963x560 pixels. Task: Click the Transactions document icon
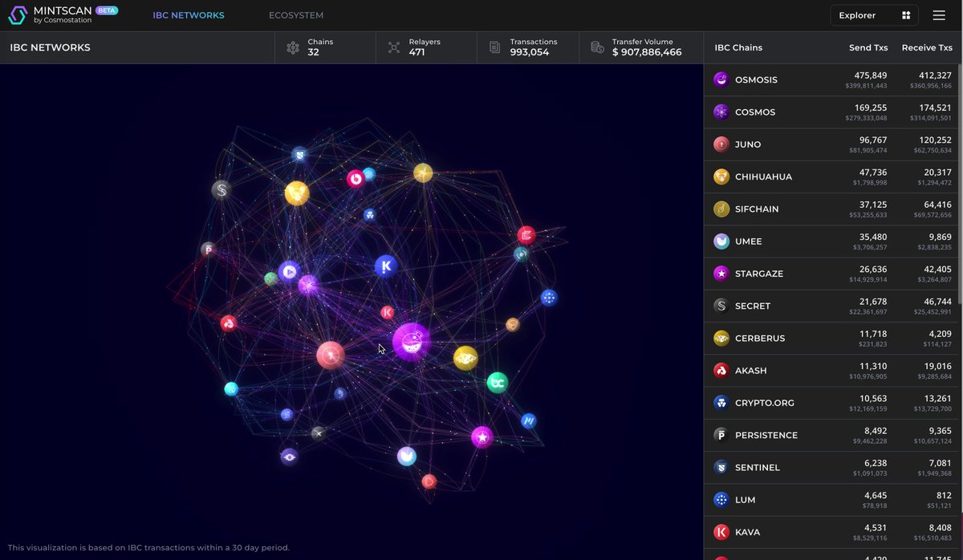[x=495, y=47]
